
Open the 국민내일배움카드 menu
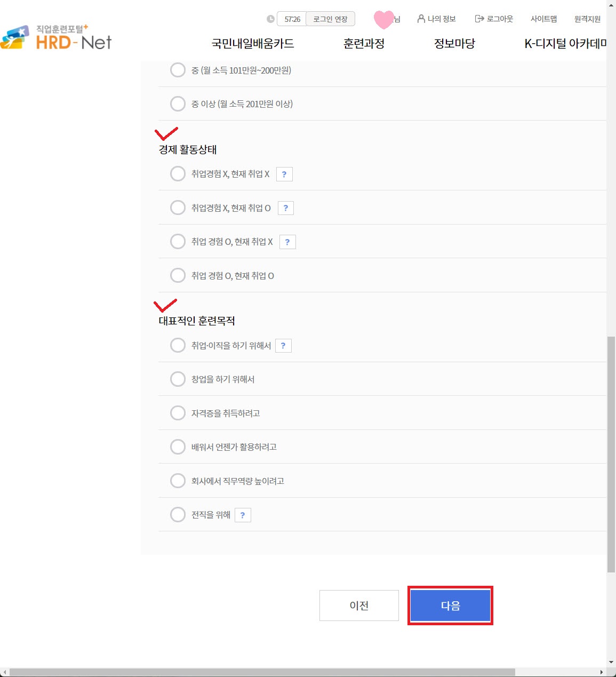pyautogui.click(x=253, y=44)
